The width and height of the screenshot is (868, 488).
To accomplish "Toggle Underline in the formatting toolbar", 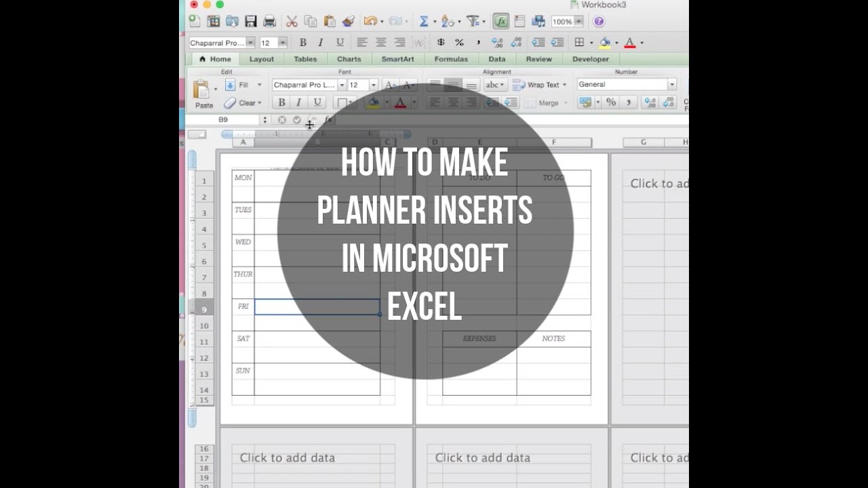I will point(340,43).
